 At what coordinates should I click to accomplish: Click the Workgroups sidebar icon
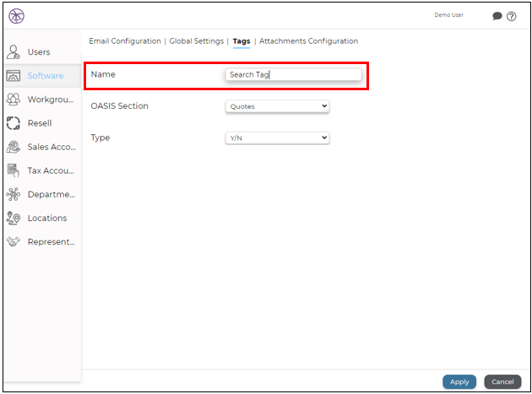(x=14, y=100)
